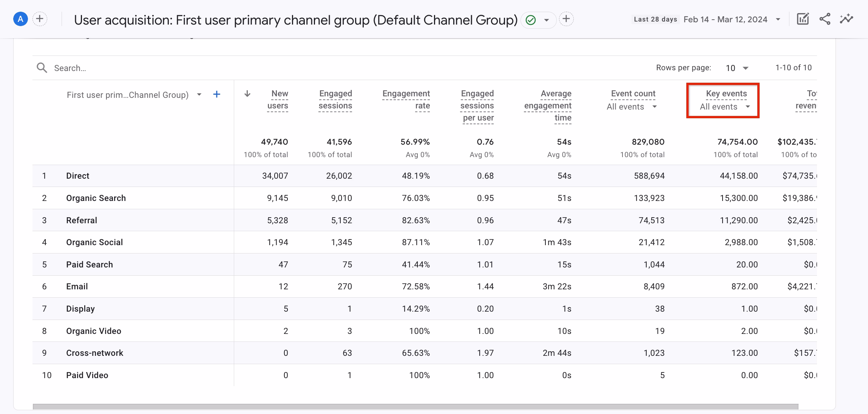Click the magnifier search icon in the table
Image resolution: width=868 pixels, height=414 pixels.
click(42, 68)
